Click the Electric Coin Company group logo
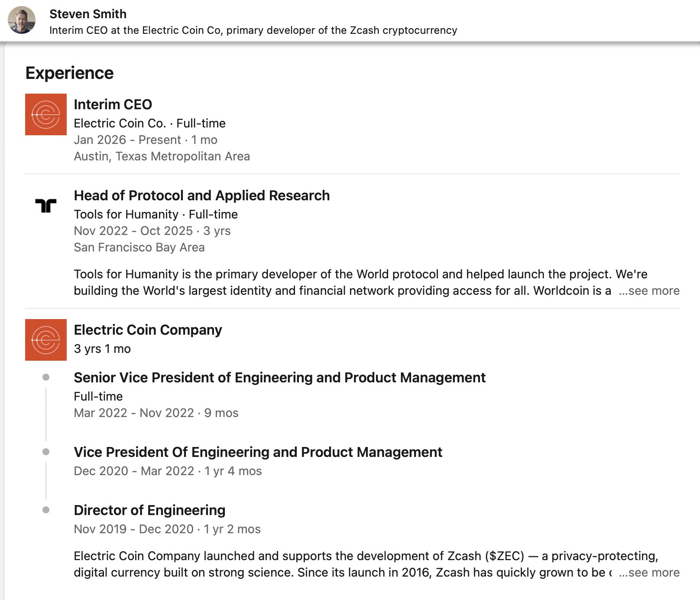Viewport: 700px width, 600px height. coord(46,340)
